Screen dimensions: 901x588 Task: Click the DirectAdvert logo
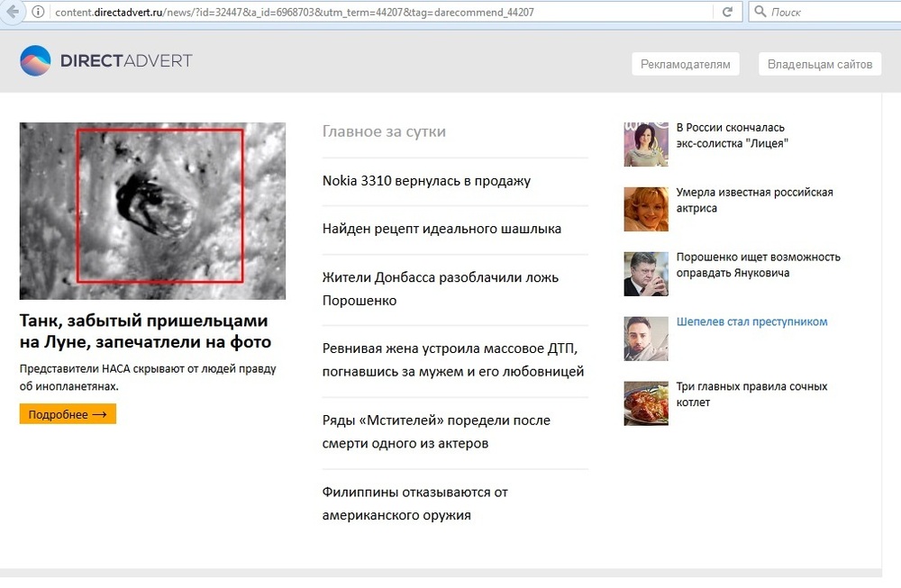[x=106, y=61]
